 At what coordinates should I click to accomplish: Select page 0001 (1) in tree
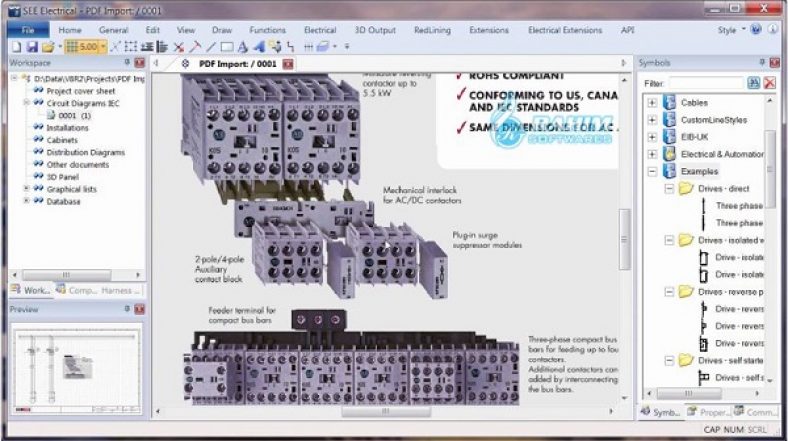click(x=74, y=116)
